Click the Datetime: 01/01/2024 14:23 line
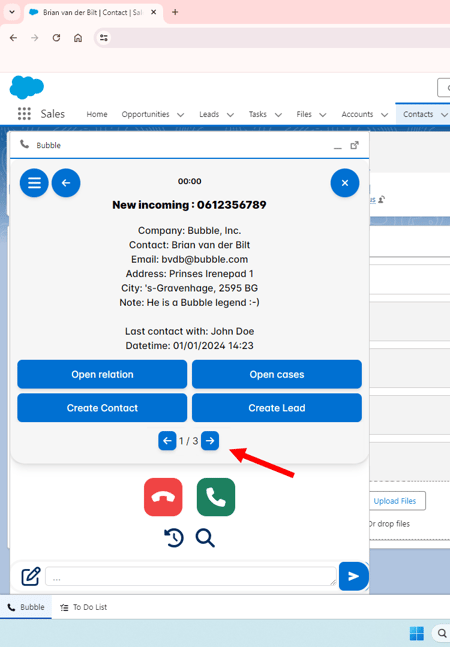This screenshot has height=647, width=450. (x=189, y=345)
